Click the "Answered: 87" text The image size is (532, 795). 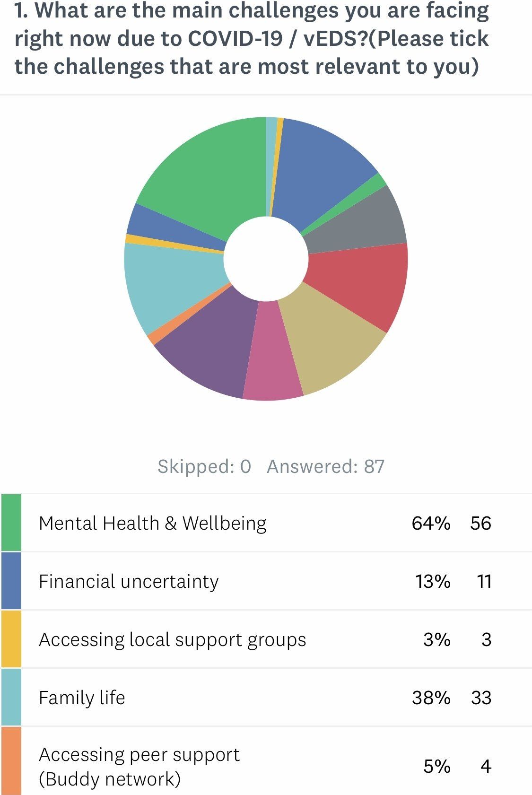(325, 466)
